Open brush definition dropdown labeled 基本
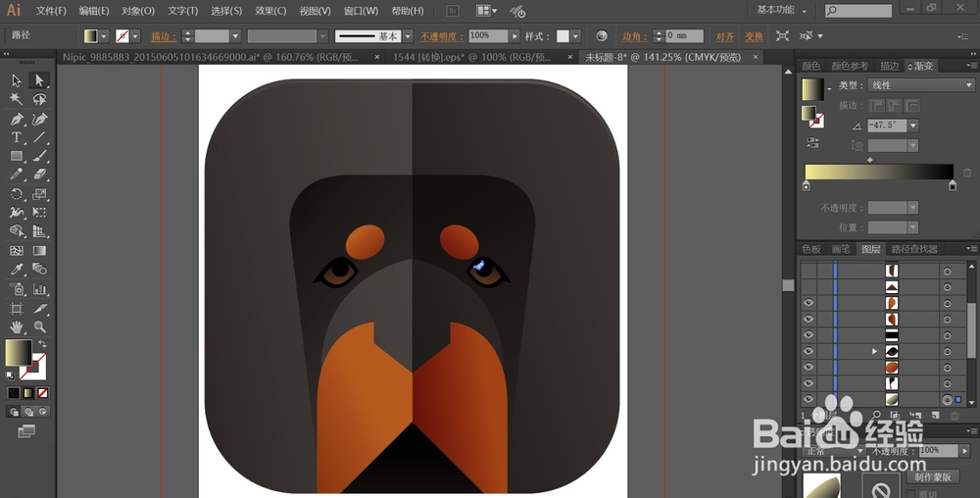Image resolution: width=980 pixels, height=498 pixels. 408,36
